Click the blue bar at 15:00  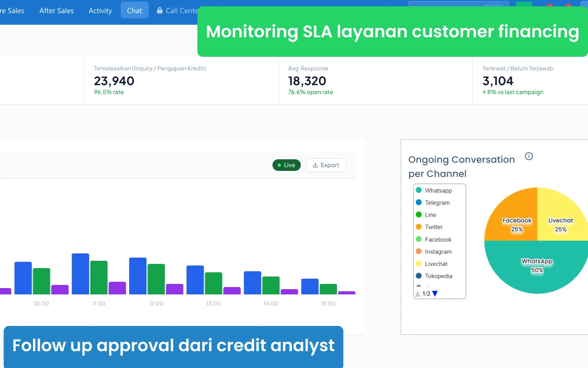[310, 287]
